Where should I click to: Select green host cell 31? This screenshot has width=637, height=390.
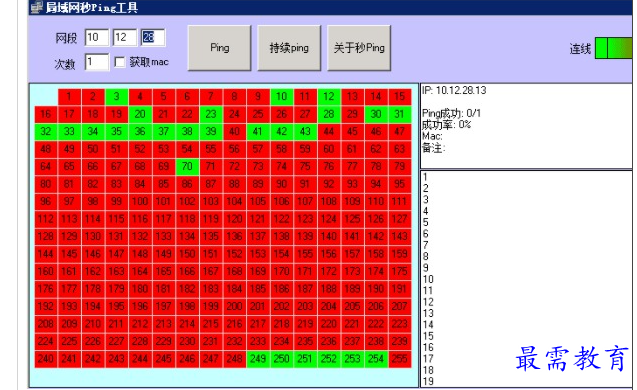399,114
